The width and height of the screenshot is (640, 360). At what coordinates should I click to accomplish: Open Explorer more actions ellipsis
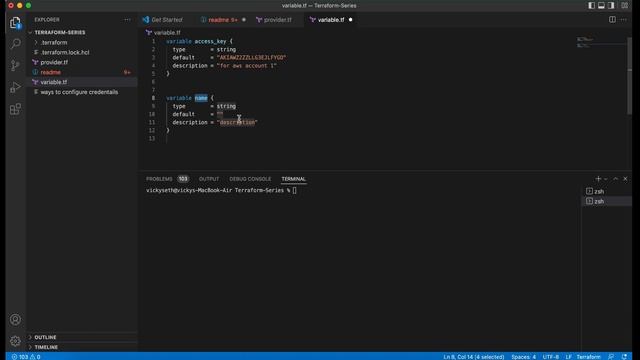pyautogui.click(x=127, y=20)
